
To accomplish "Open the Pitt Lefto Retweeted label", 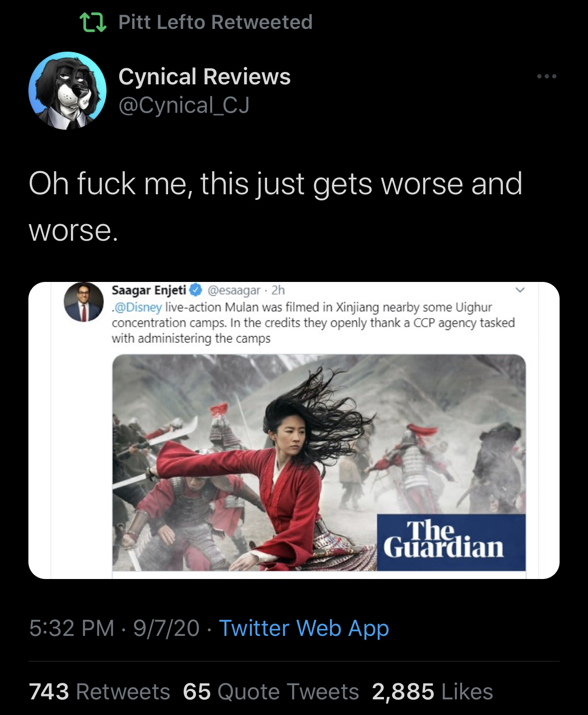I will 215,22.
